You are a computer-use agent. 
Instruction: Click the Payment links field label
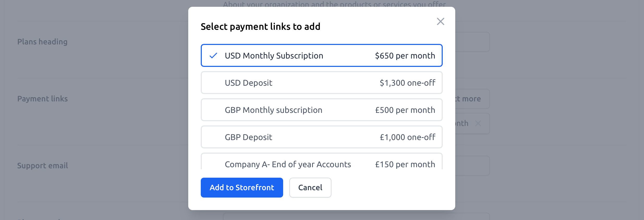(x=42, y=99)
